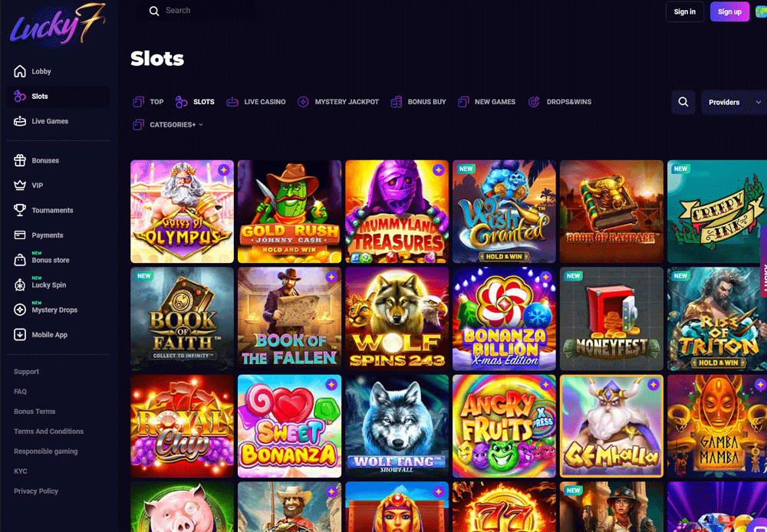The width and height of the screenshot is (767, 532).
Task: Click the Lobby home icon in sidebar
Action: pos(20,71)
